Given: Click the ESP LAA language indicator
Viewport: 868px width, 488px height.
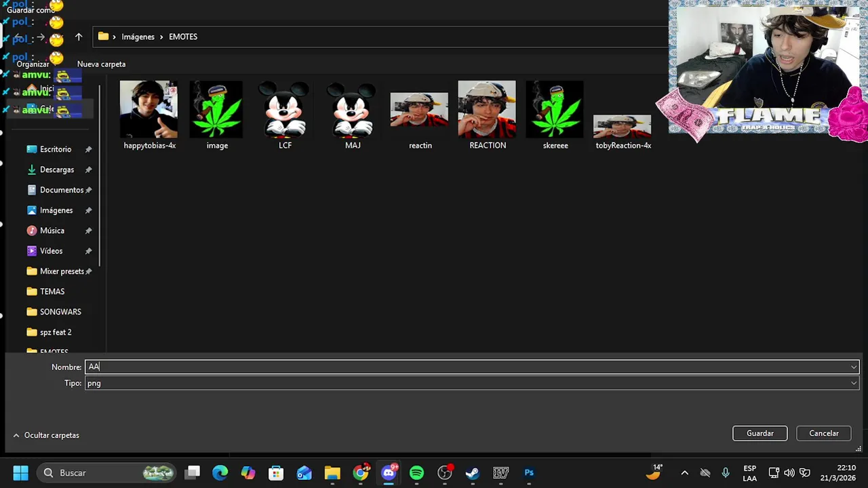Looking at the screenshot, I should 750,473.
